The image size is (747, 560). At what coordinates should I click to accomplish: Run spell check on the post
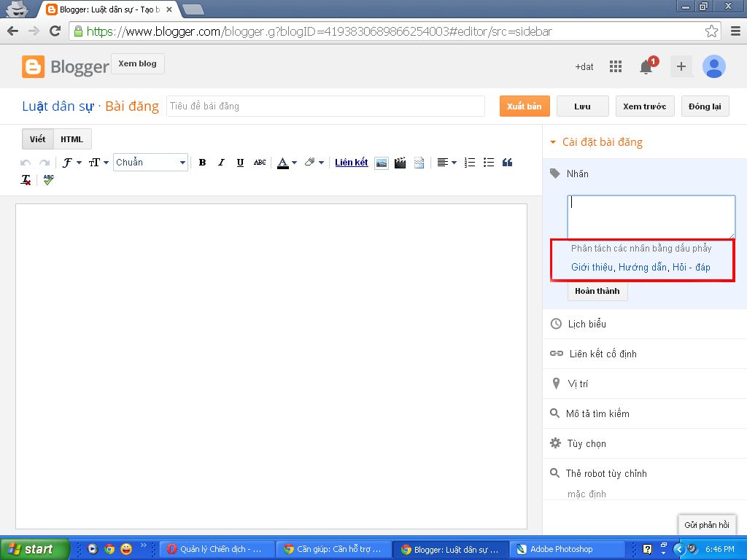(x=48, y=179)
